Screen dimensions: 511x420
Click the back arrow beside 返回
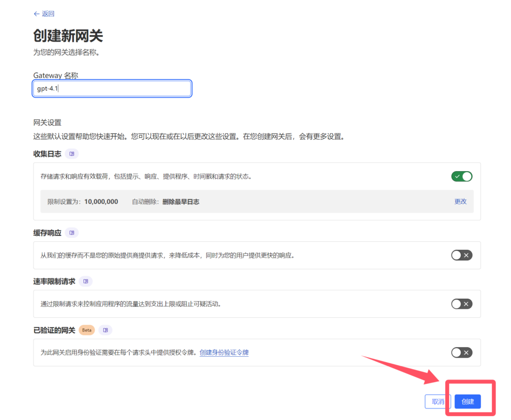pos(35,13)
